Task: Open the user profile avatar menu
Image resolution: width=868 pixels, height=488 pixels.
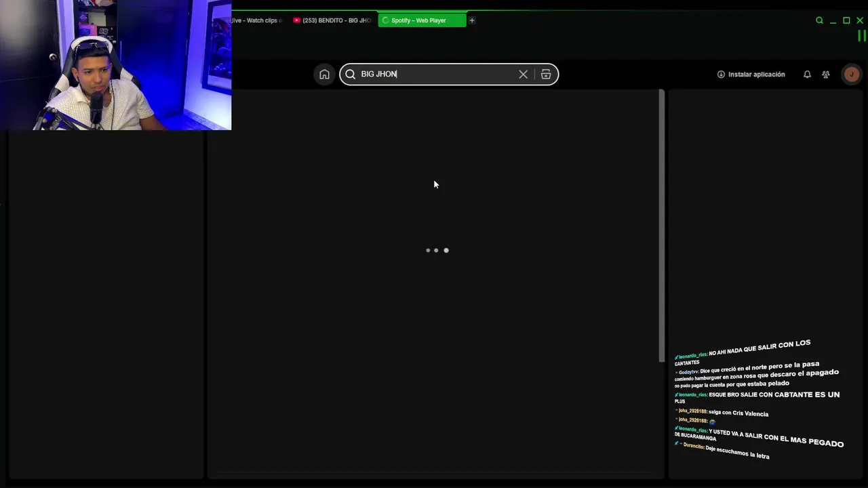Action: (x=852, y=75)
